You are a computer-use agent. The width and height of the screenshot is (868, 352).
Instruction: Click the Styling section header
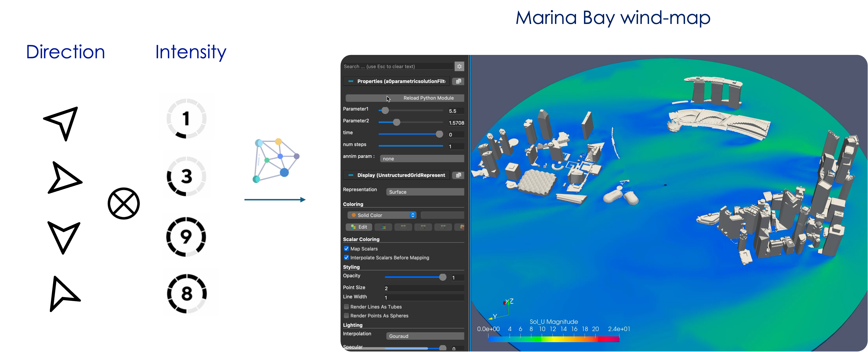[351, 267]
